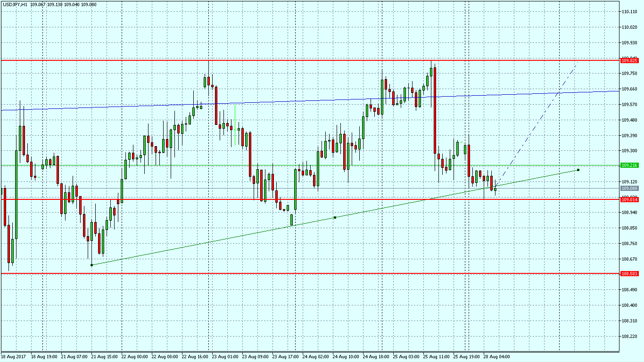Click the 28 Aug 04:00 time label
The height and width of the screenshot is (362, 644).
coord(497,357)
